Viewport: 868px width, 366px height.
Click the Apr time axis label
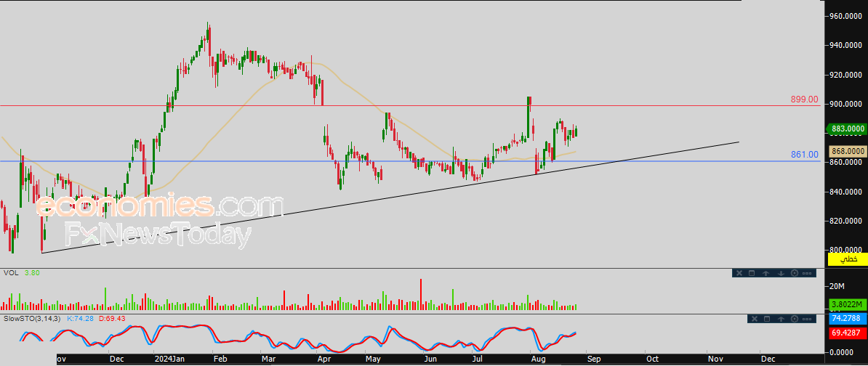(323, 359)
